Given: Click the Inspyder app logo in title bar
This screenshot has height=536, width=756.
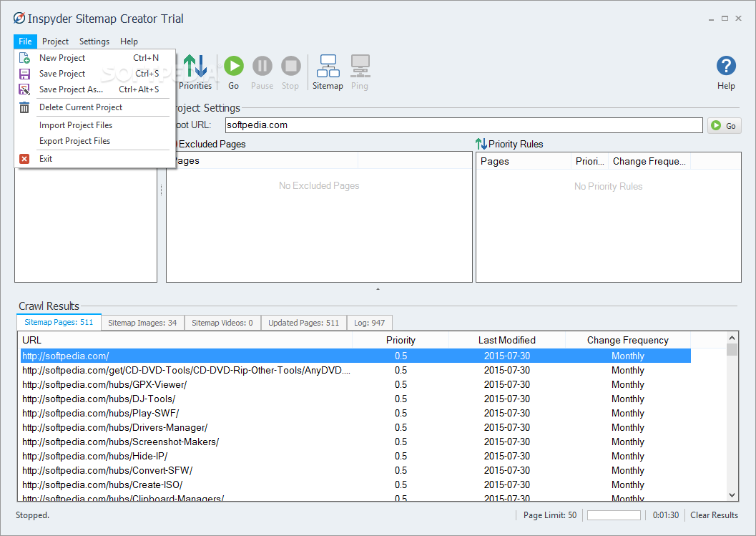Looking at the screenshot, I should [19, 19].
